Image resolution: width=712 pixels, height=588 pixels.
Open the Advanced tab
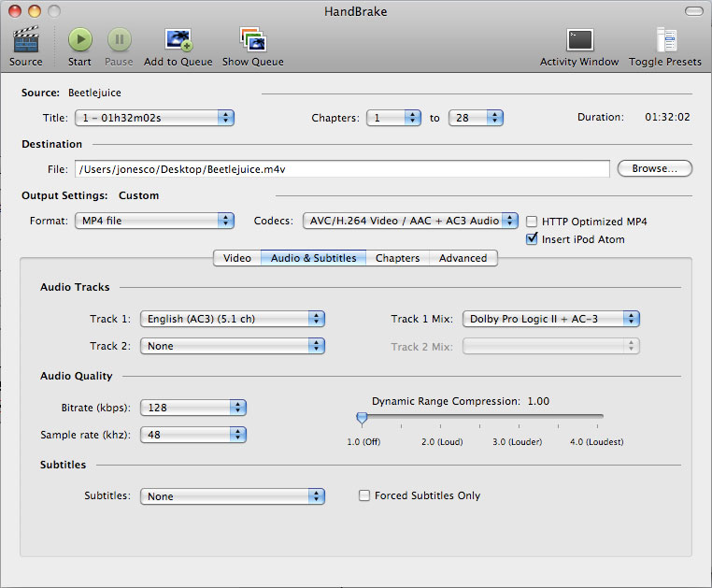pyautogui.click(x=463, y=258)
